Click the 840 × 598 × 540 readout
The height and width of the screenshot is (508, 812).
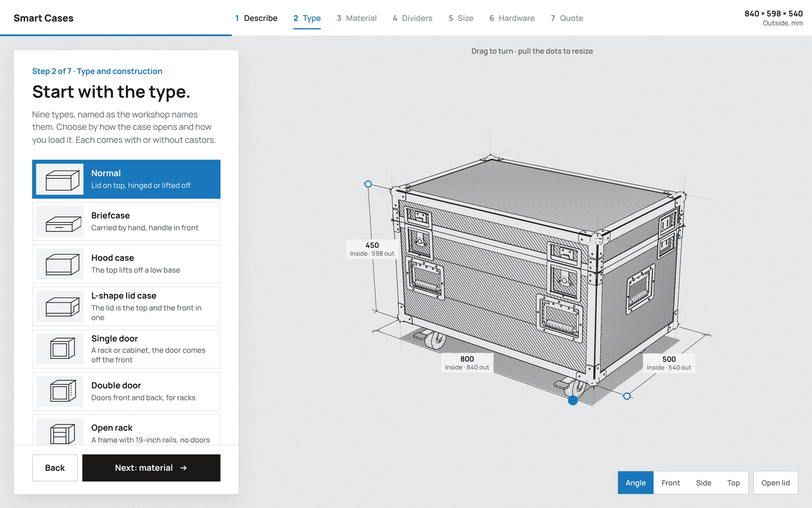click(x=773, y=13)
